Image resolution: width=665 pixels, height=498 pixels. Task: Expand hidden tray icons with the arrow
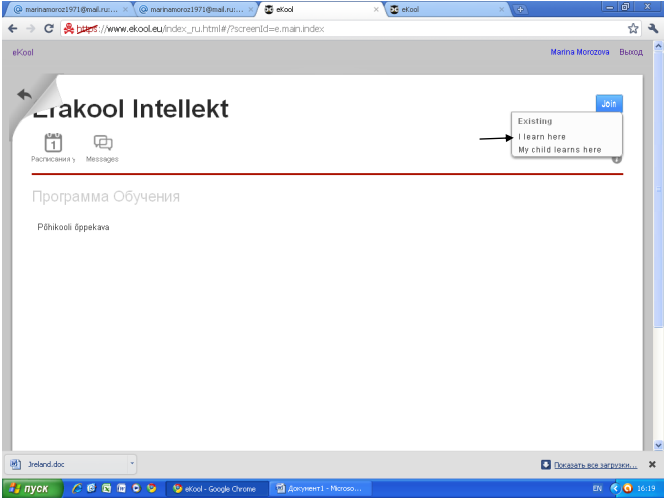(x=615, y=488)
